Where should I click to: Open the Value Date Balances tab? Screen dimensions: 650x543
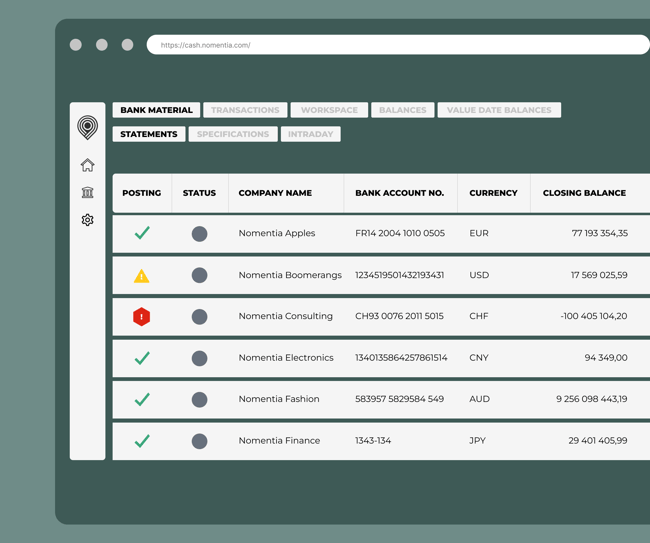499,110
